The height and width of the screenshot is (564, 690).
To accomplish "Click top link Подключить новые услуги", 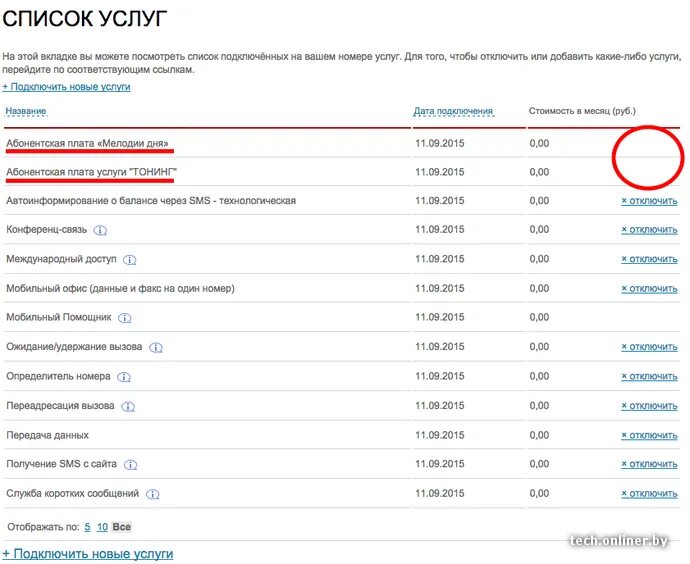I will 66,87.
